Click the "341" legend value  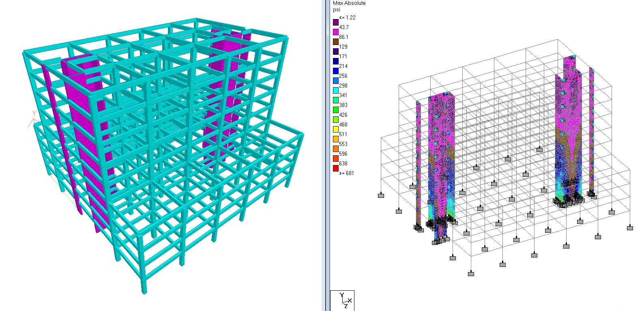(x=343, y=95)
